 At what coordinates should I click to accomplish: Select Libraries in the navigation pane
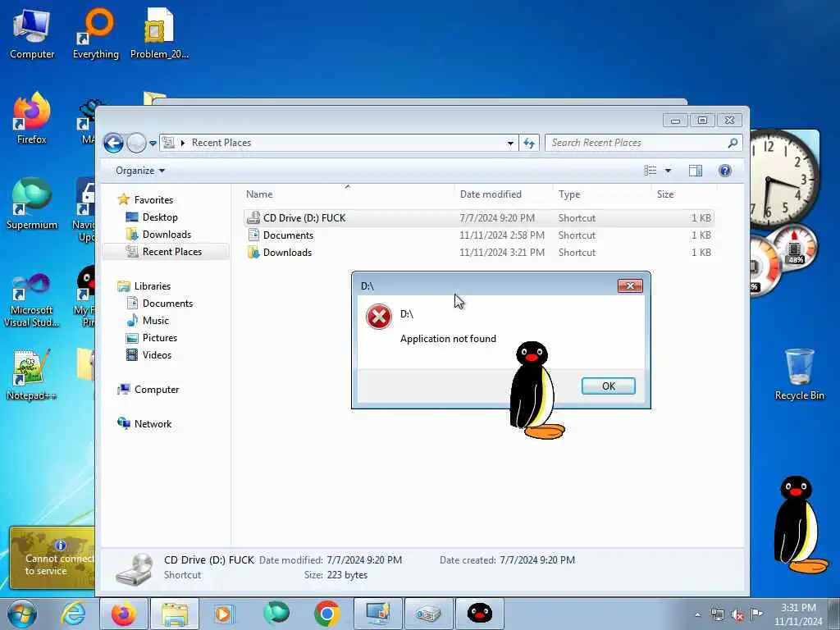pos(152,286)
